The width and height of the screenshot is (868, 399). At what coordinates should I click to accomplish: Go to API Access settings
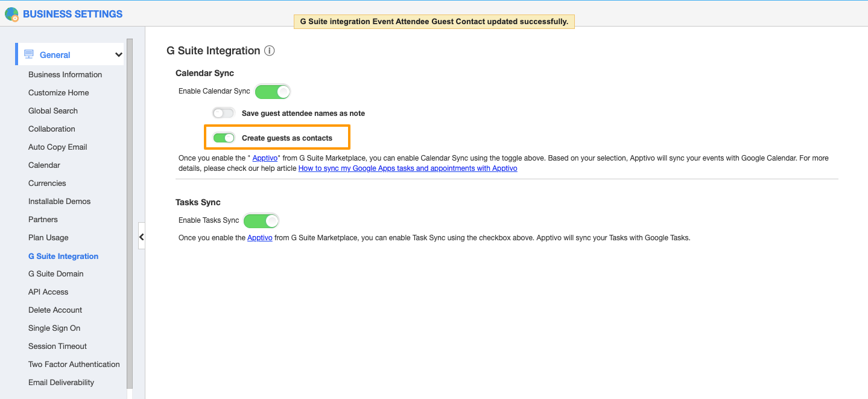(48, 292)
